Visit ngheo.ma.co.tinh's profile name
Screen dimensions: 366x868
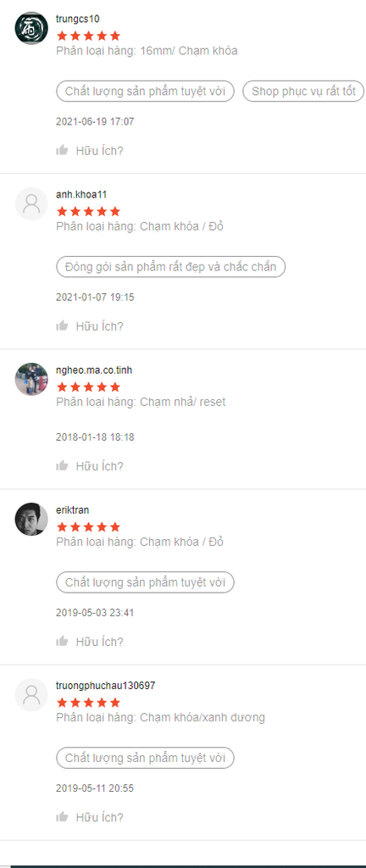click(x=94, y=370)
